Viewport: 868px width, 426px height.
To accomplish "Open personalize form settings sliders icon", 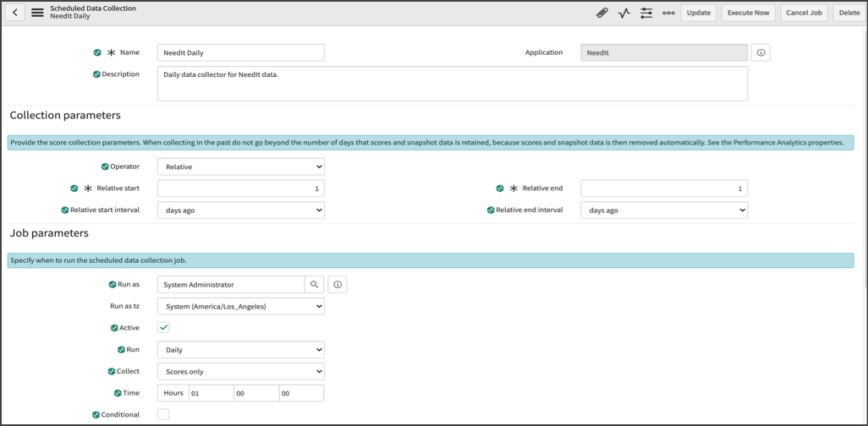I will (x=646, y=13).
